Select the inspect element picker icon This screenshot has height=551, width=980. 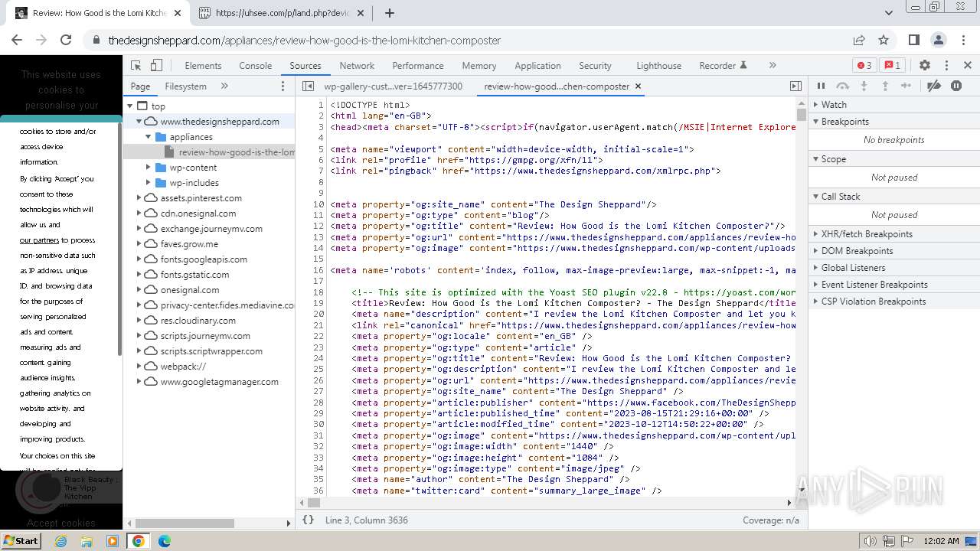point(136,66)
